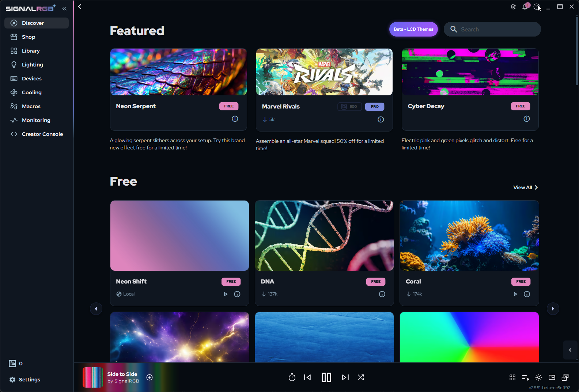The height and width of the screenshot is (392, 579).
Task: Open the Macros section
Action: coord(37,106)
